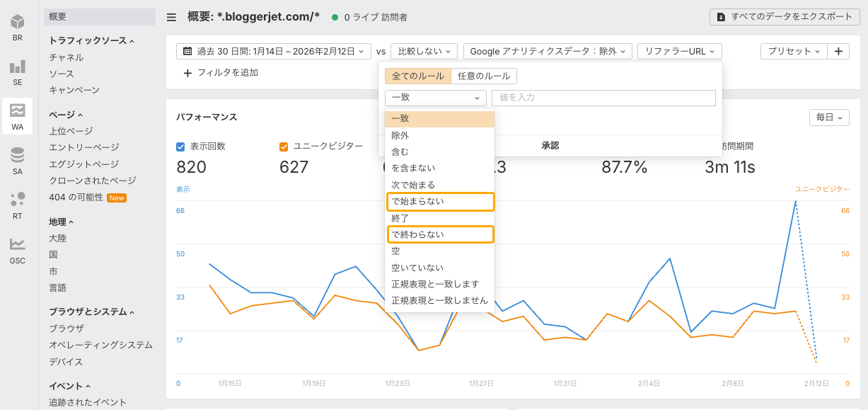Image resolution: width=868 pixels, height=410 pixels.
Task: Click the plus icon next to プリセット
Action: pyautogui.click(x=838, y=51)
